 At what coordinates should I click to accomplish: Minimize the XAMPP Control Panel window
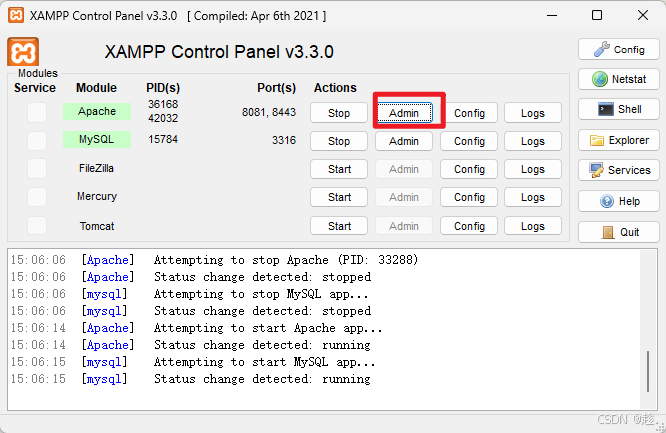click(x=552, y=15)
